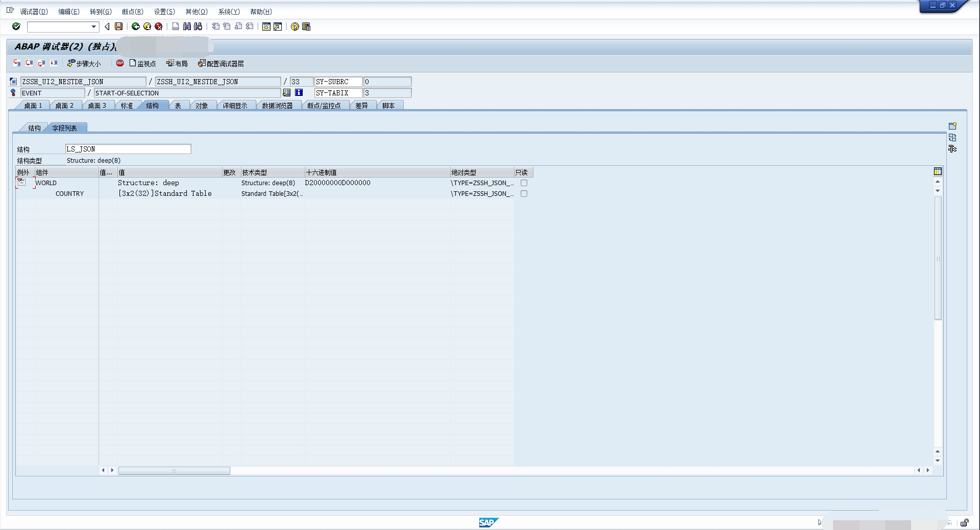Toggle the read-only checkbox for COUNTRY
The height and width of the screenshot is (530, 980).
524,193
